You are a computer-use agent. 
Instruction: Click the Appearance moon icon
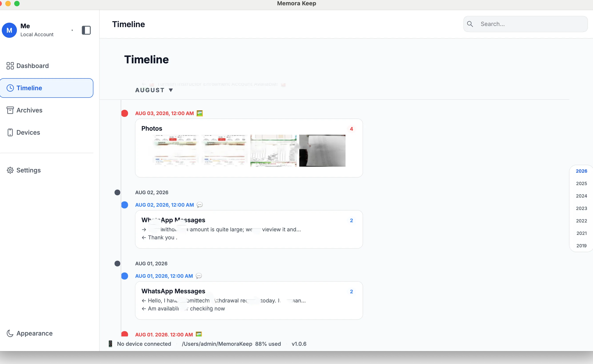10,333
